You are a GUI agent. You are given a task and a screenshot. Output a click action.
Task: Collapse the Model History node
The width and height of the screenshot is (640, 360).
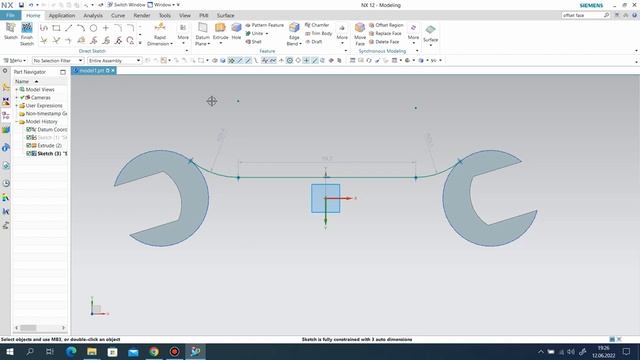tap(17, 122)
